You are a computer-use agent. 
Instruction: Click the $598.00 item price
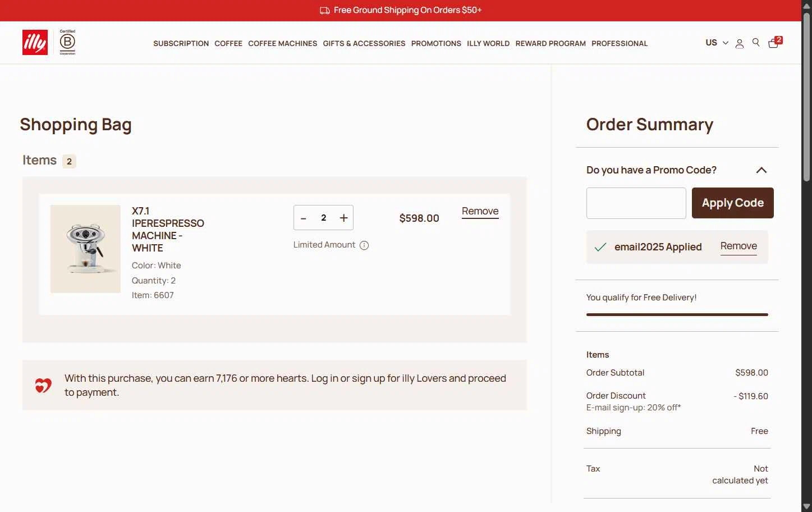click(x=419, y=218)
